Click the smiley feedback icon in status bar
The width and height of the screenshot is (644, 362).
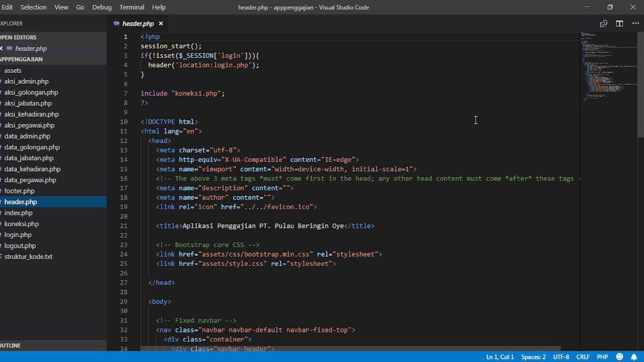[619, 357]
